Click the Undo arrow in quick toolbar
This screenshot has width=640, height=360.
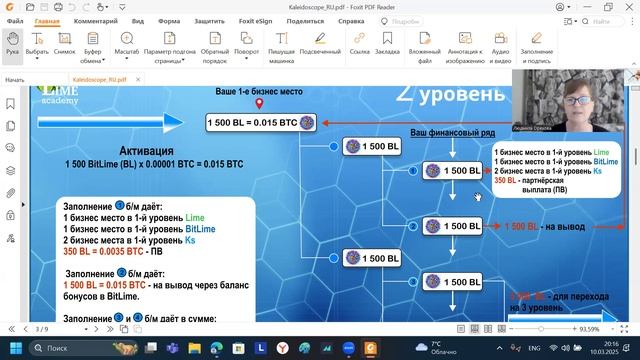[72, 7]
